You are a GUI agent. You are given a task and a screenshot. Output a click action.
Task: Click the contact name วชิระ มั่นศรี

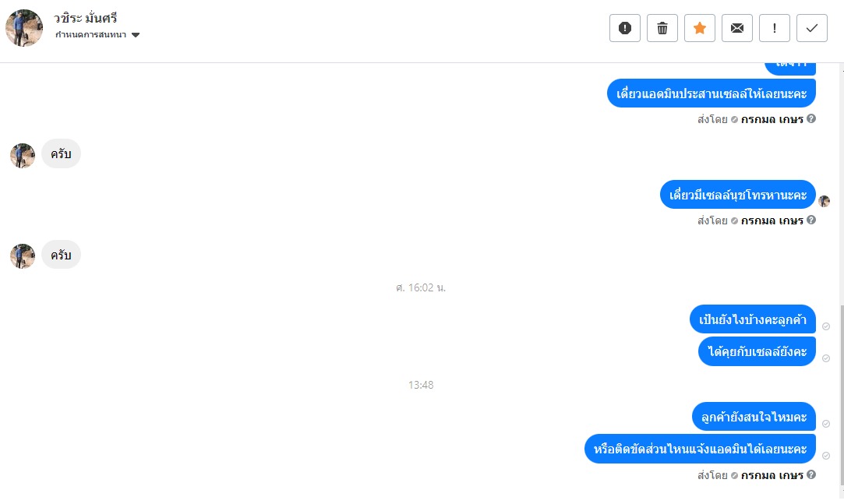[85, 18]
